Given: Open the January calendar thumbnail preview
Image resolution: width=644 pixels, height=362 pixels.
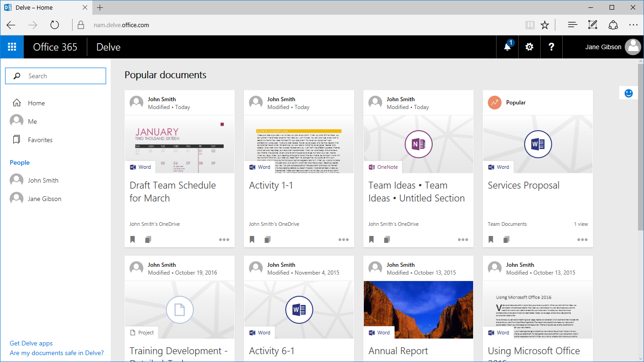Looking at the screenshot, I should pos(180,144).
